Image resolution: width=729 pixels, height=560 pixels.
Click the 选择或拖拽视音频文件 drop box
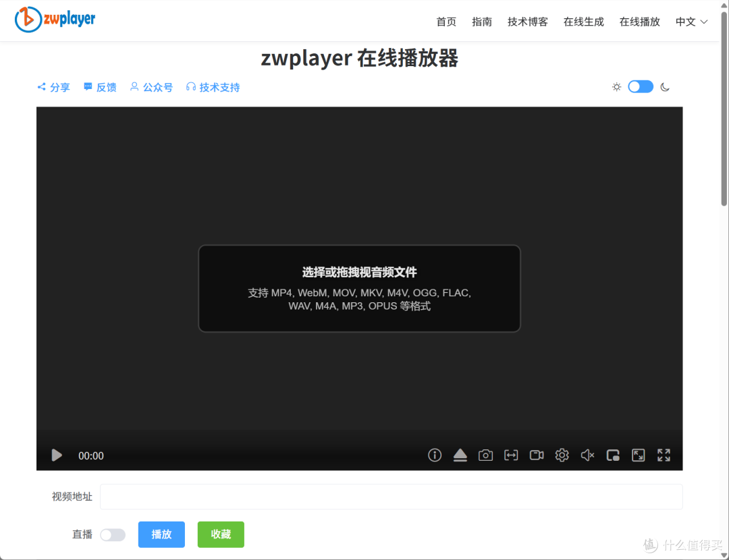point(359,289)
